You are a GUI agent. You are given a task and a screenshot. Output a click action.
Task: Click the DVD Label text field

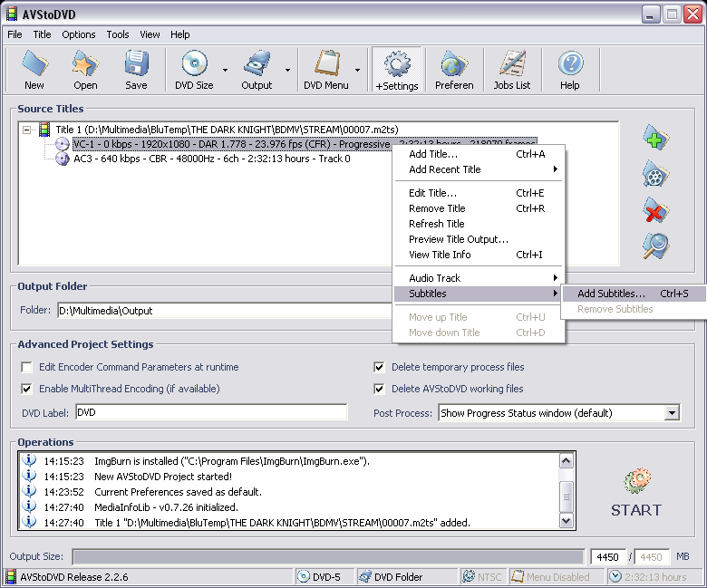point(211,412)
